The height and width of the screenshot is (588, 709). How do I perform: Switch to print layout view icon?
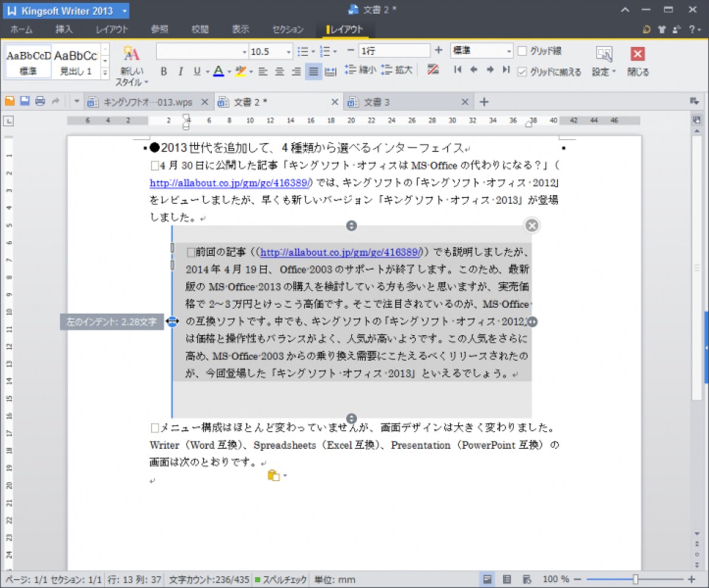pyautogui.click(x=488, y=579)
